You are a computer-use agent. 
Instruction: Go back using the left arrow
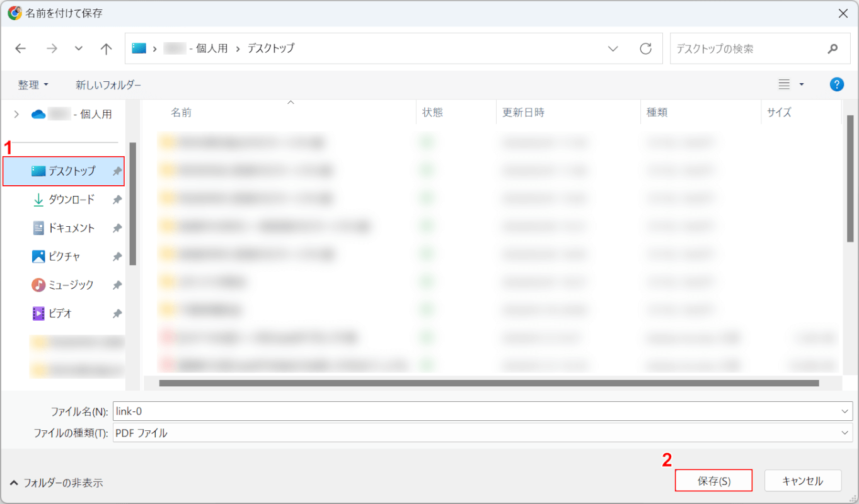tap(21, 49)
